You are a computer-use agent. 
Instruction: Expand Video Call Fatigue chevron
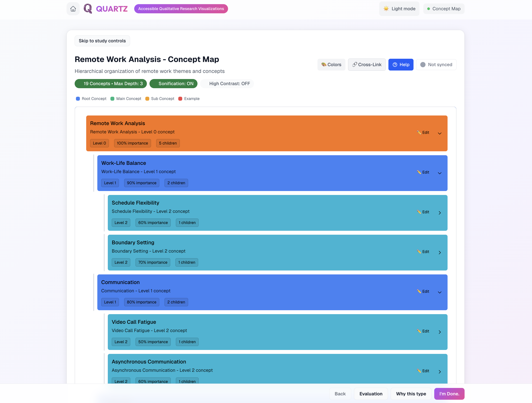coord(439,332)
